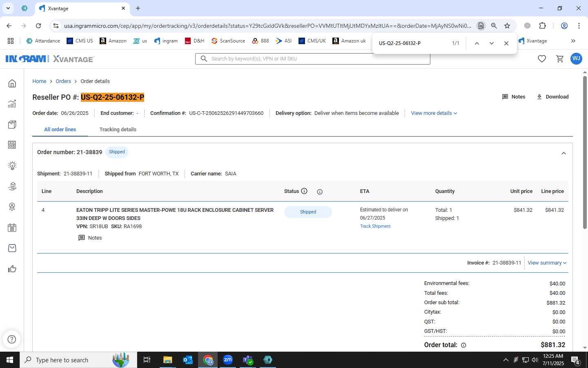This screenshot has width=588, height=368.
Task: Open the Amazon uk bookmark
Action: (349, 41)
